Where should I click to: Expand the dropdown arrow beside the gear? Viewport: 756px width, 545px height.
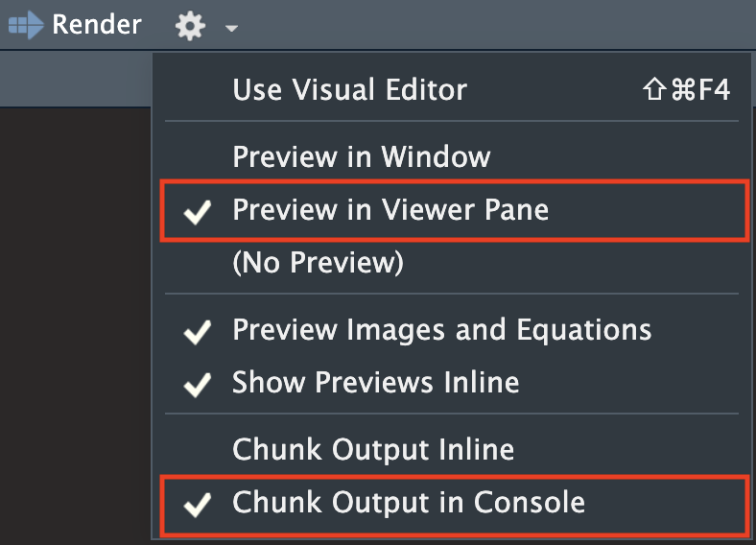231,28
